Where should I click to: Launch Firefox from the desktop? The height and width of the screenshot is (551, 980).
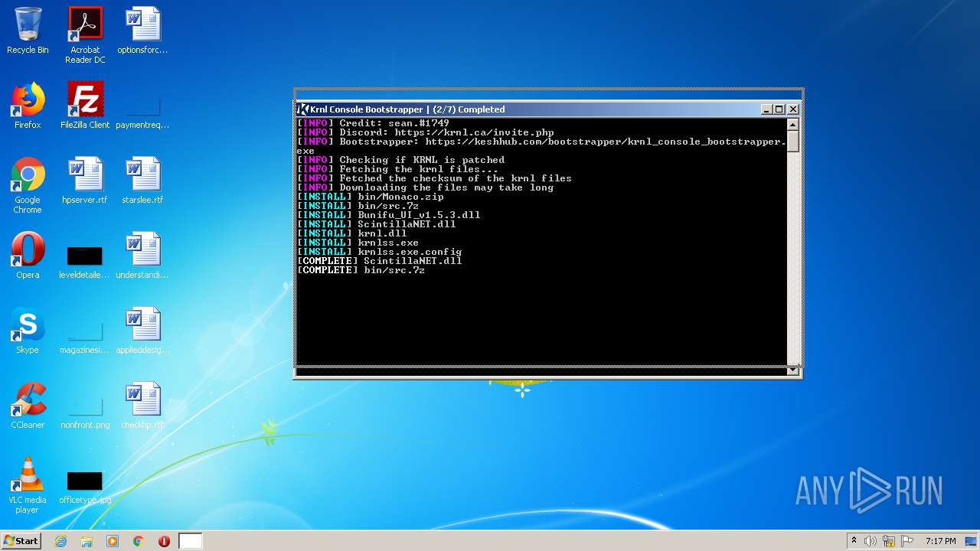(x=28, y=106)
